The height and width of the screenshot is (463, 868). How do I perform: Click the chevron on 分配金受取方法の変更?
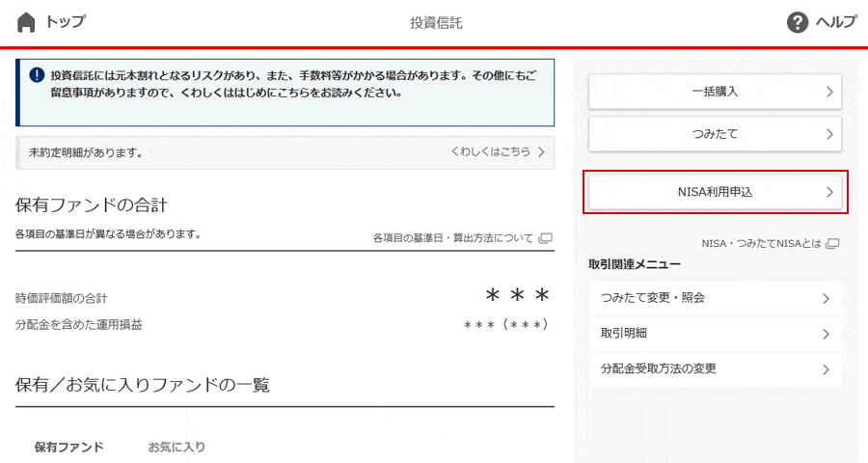coord(826,369)
